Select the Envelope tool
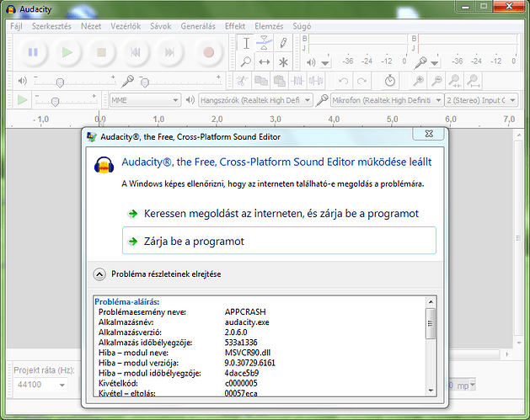Viewport: 530px width, 420px height. point(264,42)
